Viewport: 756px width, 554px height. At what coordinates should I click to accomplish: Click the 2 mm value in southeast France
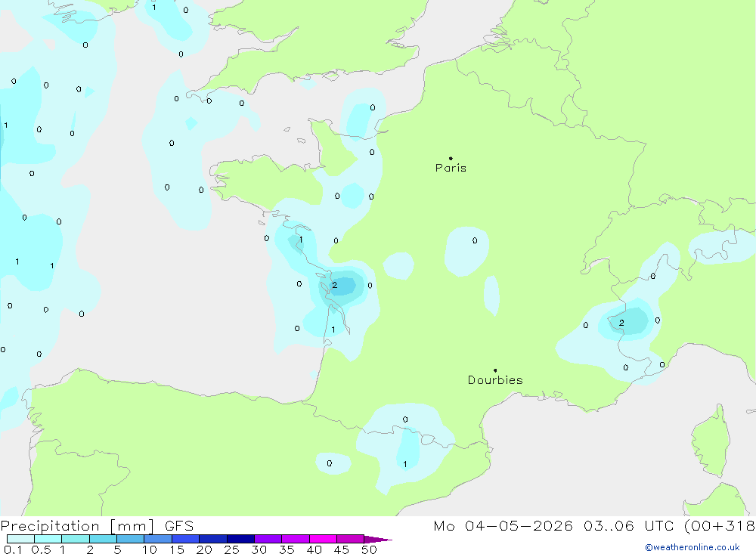(x=621, y=323)
